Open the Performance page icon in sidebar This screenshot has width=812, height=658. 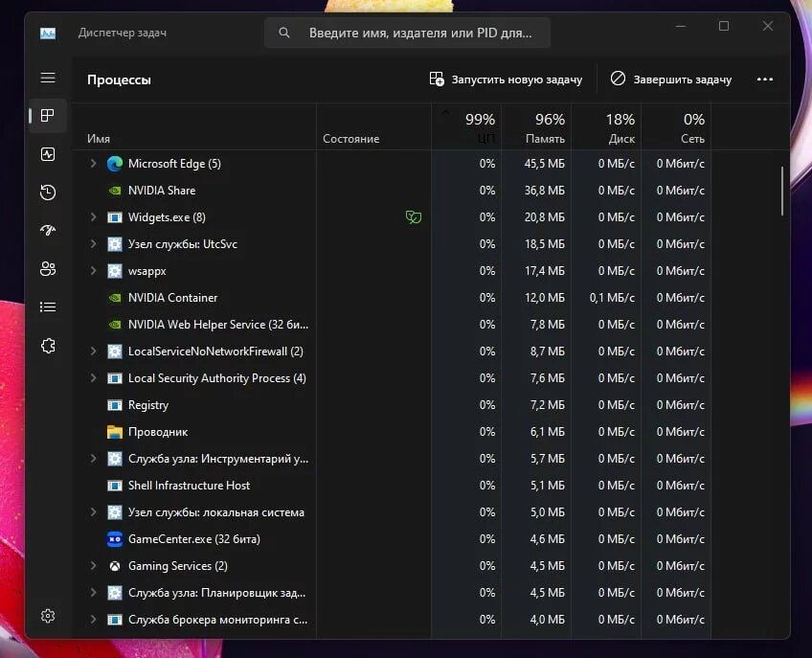48,154
